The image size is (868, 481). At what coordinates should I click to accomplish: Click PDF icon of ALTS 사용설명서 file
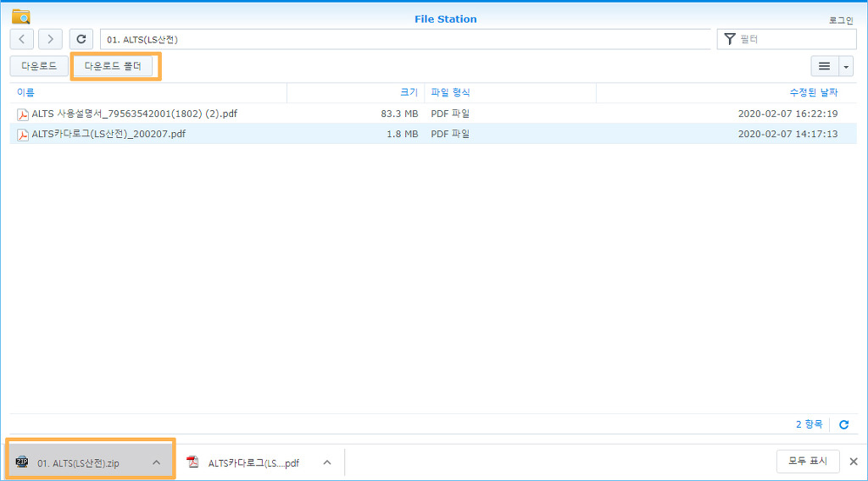(x=23, y=113)
